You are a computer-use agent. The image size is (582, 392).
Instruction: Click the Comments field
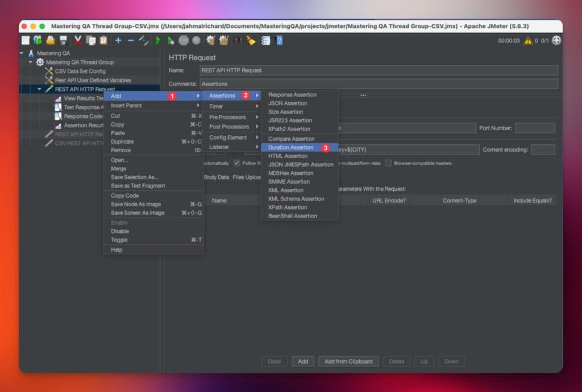(x=379, y=84)
